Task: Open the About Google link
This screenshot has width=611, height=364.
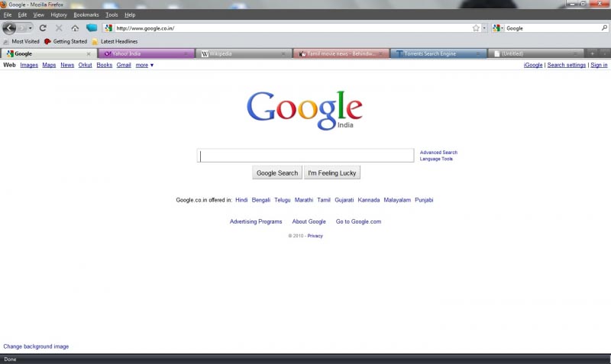Action: [309, 221]
